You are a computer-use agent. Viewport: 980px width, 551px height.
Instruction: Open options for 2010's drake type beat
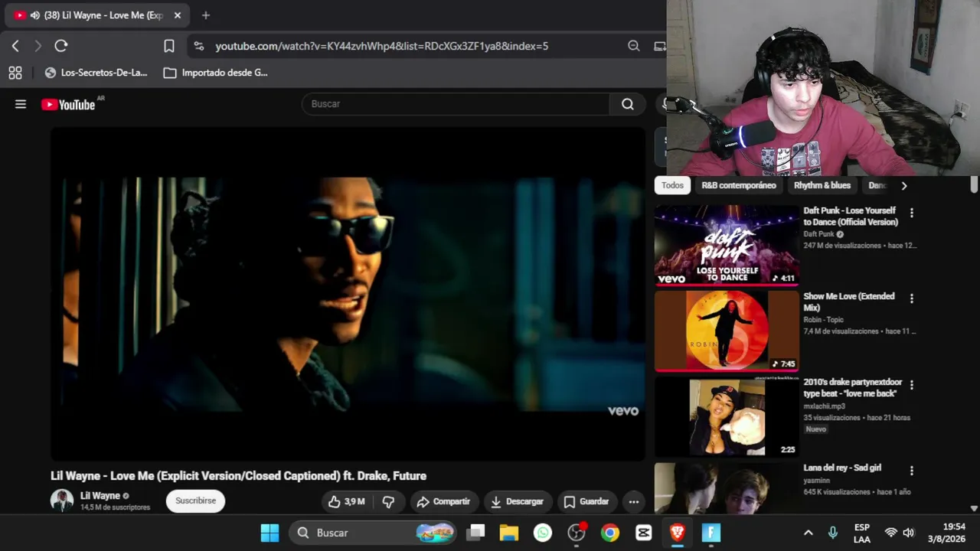(x=911, y=384)
